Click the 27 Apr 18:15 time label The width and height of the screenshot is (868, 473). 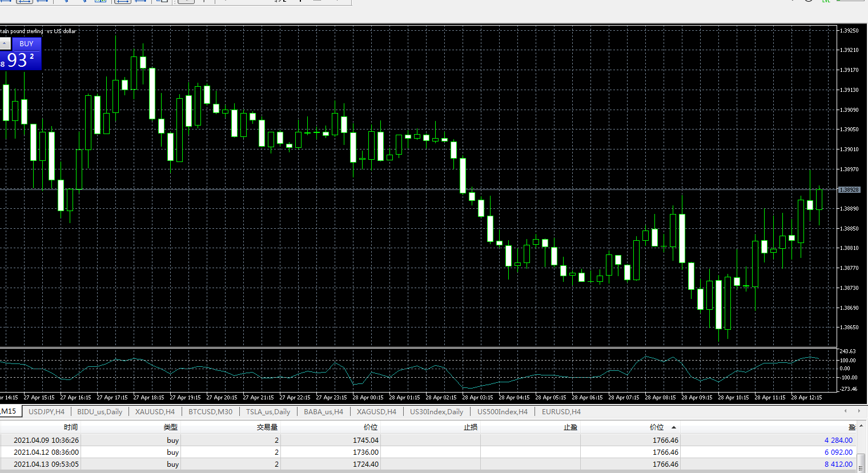149,398
